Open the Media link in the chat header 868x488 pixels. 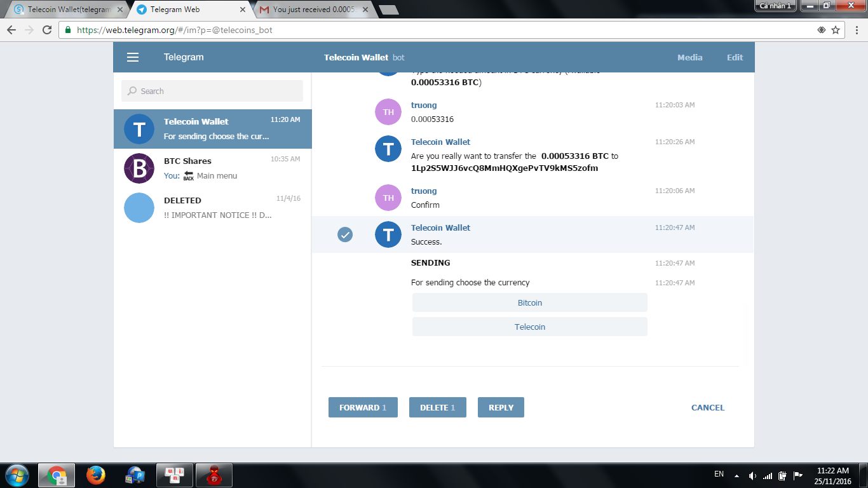(689, 57)
